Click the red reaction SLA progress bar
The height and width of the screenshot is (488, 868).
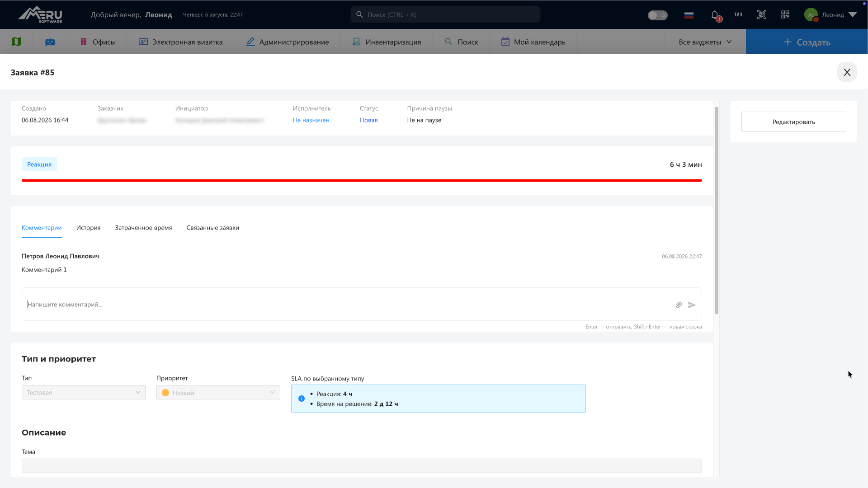(362, 180)
